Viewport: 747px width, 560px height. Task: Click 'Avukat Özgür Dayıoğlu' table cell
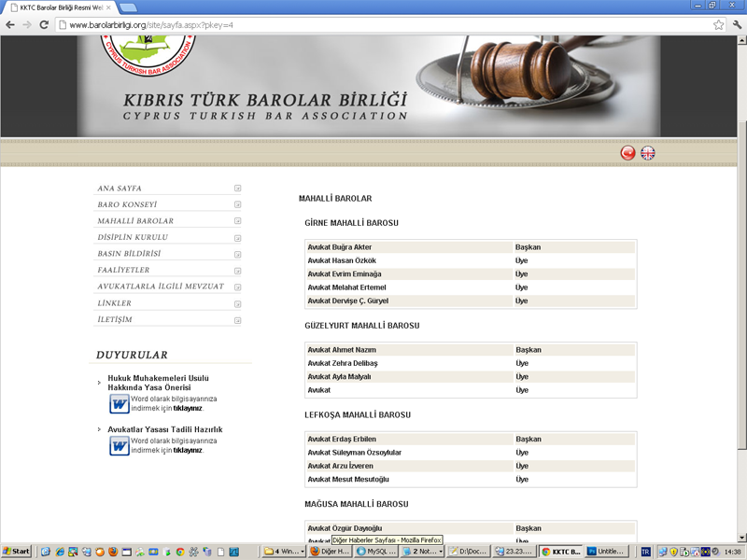click(409, 528)
